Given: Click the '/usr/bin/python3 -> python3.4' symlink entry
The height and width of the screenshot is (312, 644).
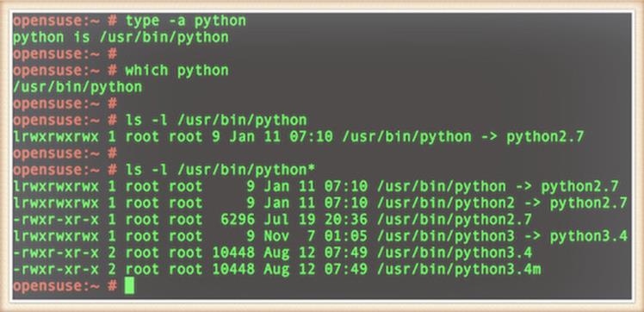Looking at the screenshot, I should click(x=502, y=237).
